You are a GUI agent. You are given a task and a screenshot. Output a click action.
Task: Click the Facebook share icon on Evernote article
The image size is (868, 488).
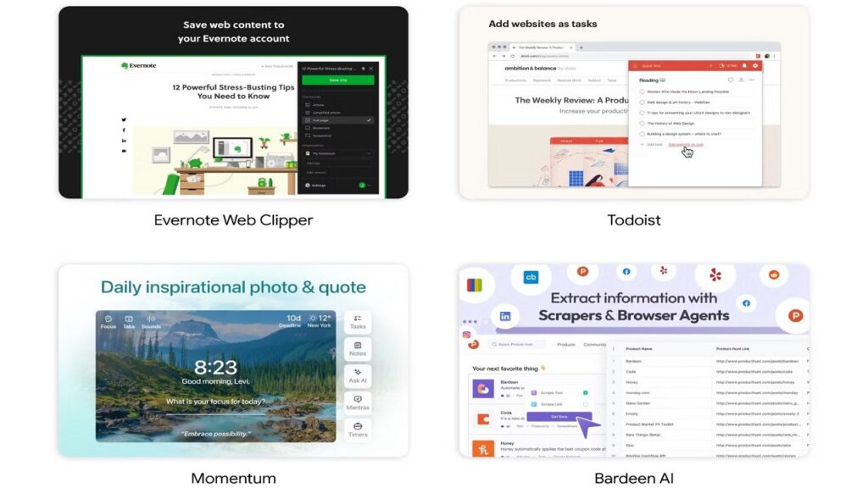coord(124,130)
